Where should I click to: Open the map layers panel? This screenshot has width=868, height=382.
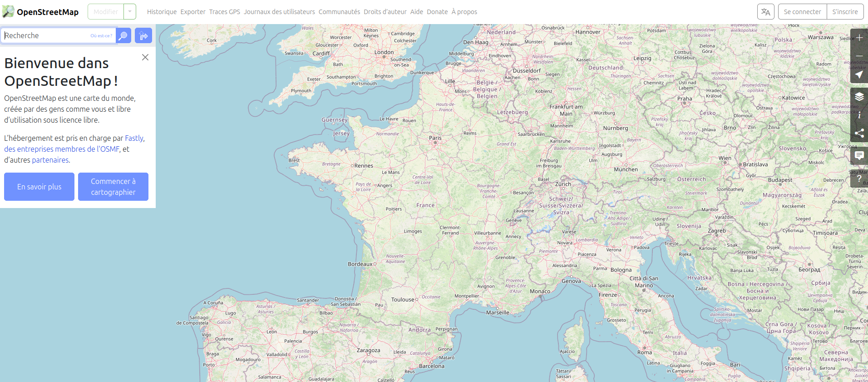859,96
